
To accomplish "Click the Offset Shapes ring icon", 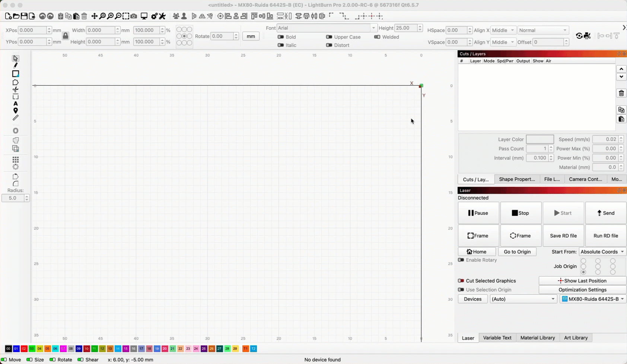I will click(x=15, y=131).
